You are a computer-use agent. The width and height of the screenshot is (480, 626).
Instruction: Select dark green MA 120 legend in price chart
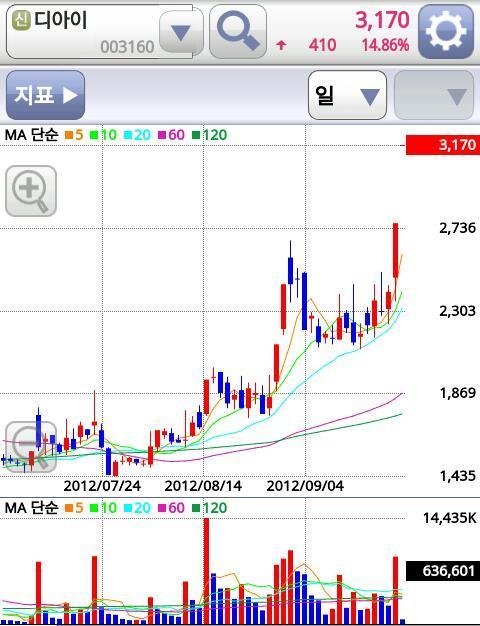point(209,135)
